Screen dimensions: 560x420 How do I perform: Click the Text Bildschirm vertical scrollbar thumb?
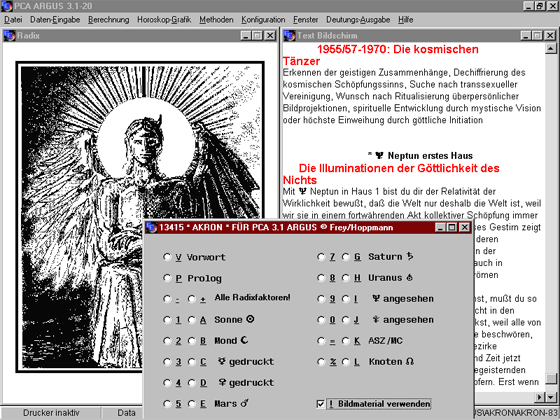tap(551, 378)
